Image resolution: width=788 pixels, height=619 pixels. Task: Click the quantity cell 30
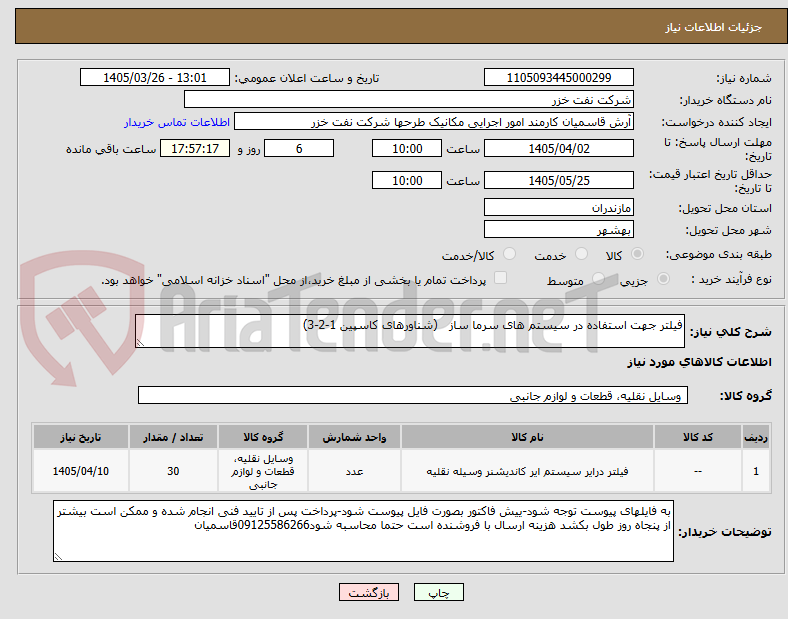pos(173,471)
